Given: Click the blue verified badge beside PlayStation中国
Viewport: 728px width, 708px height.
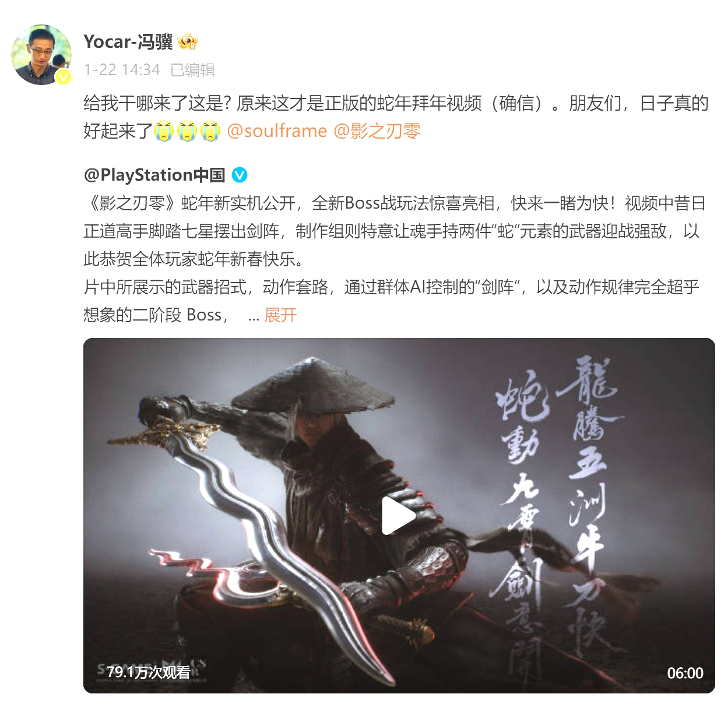Looking at the screenshot, I should tap(240, 175).
